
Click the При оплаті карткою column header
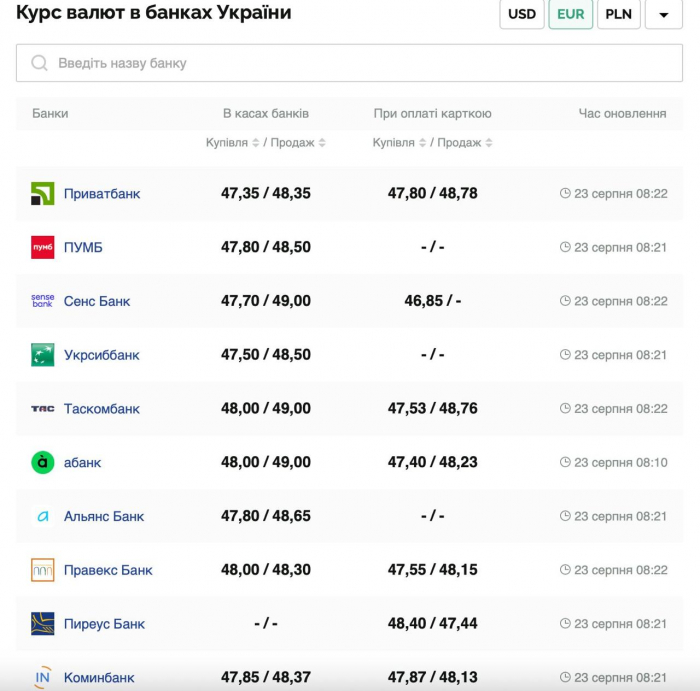[x=433, y=113]
